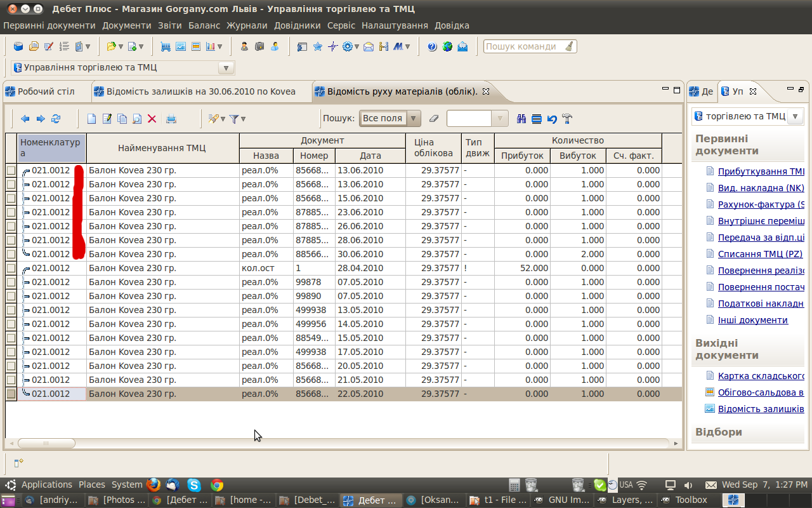Open the 'Відомість залишків' side link
812x508 pixels.
761,409
